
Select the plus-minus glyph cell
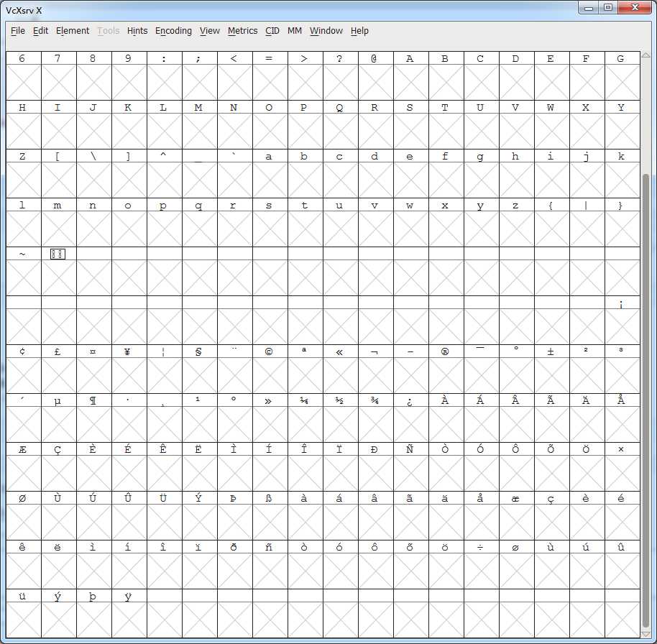[552, 369]
